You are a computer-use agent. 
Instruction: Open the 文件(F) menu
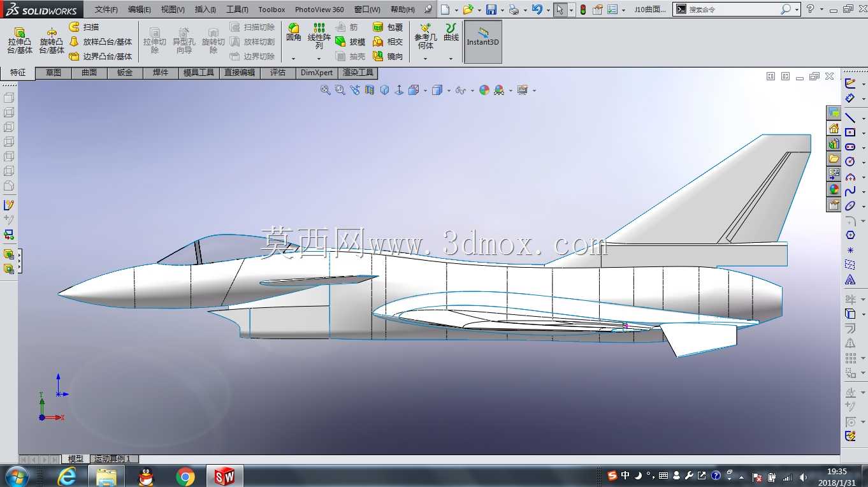[x=106, y=10]
